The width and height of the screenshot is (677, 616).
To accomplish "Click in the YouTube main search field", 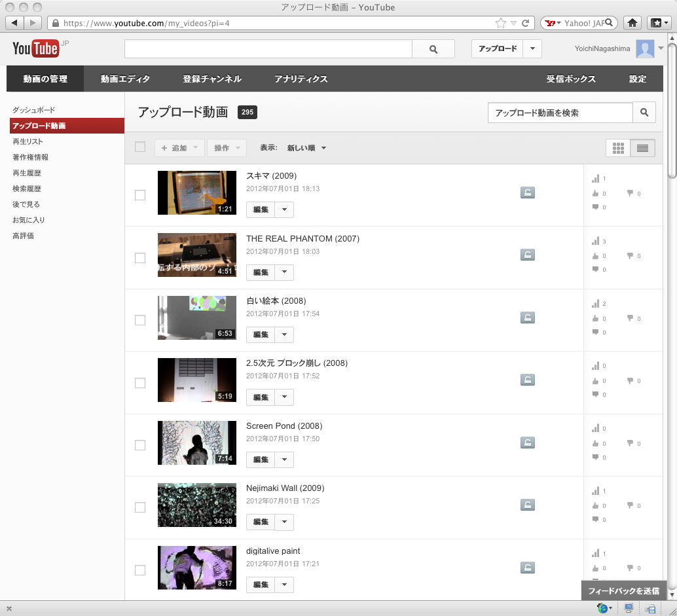I will [x=268, y=49].
